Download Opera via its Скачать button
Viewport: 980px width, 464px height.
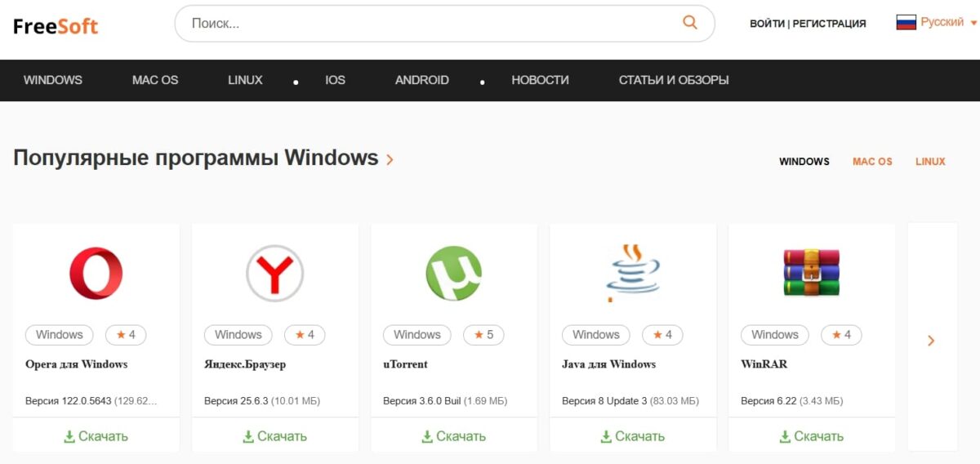[x=96, y=436]
